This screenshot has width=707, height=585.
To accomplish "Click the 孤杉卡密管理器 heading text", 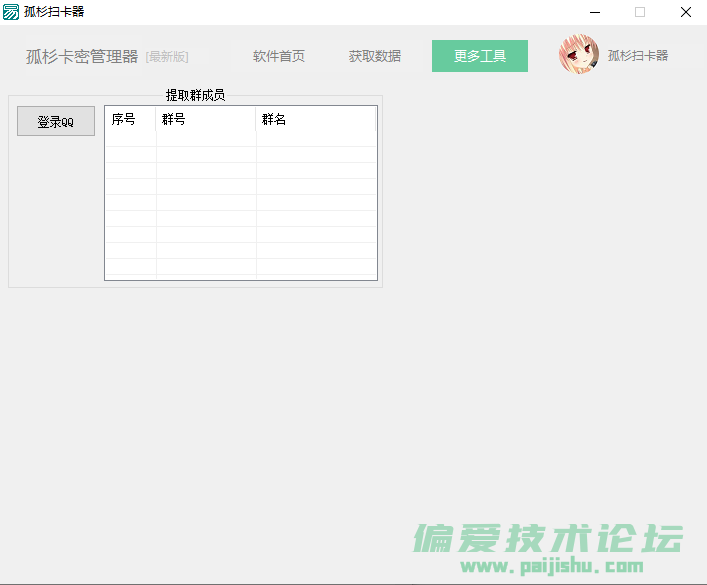I will 82,56.
